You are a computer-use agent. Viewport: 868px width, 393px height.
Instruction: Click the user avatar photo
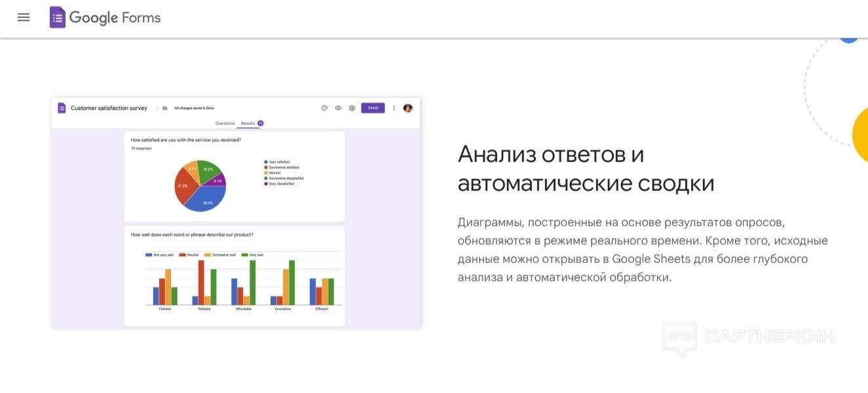[407, 108]
